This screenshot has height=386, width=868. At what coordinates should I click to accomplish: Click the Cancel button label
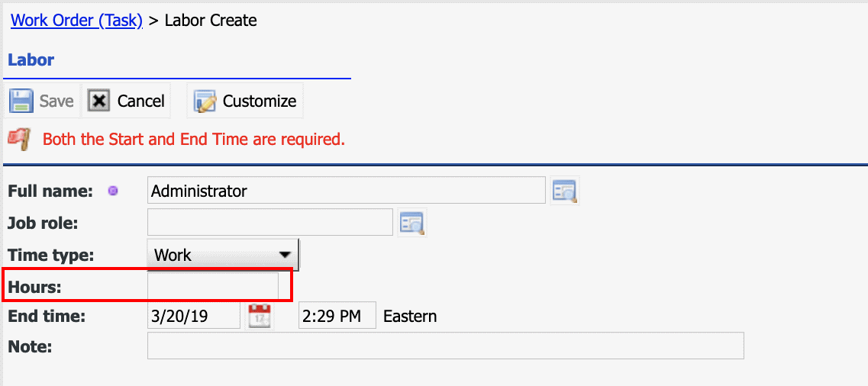[x=140, y=101]
